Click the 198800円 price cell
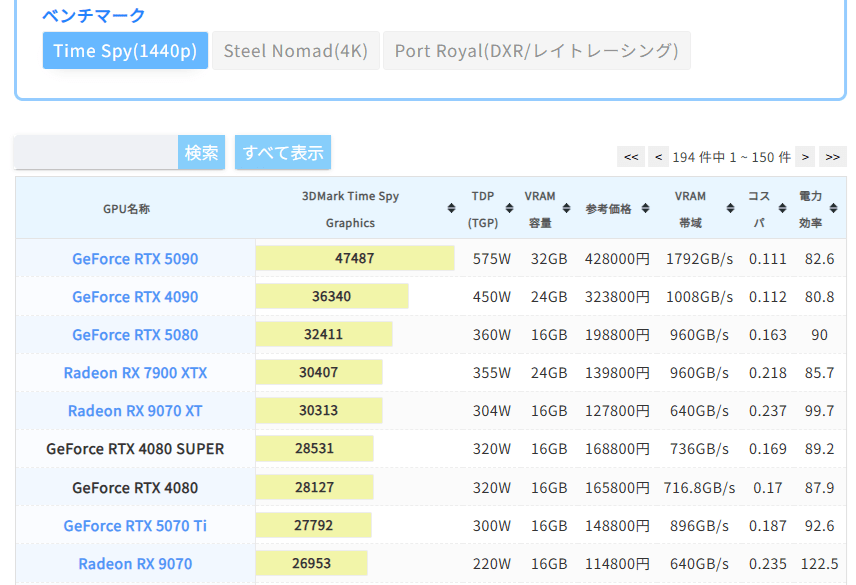This screenshot has width=856, height=585. click(x=617, y=335)
